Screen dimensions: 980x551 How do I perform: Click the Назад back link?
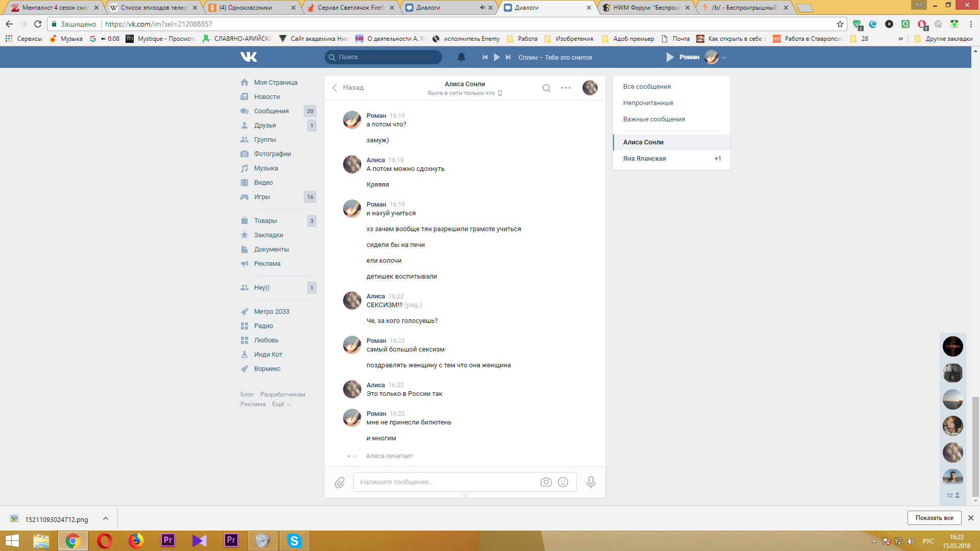pos(348,88)
